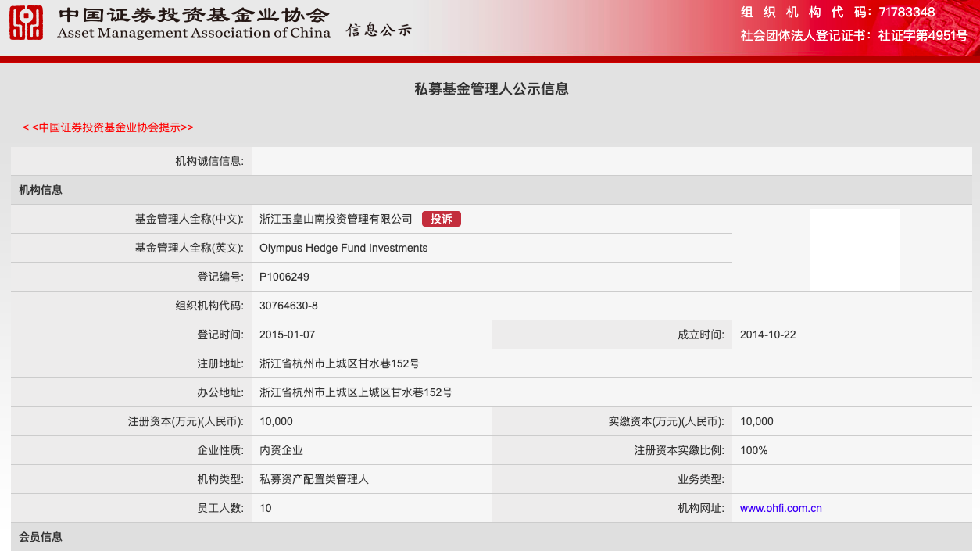This screenshot has height=551, width=980.
Task: Click the registration number P1006249
Action: [x=284, y=277]
